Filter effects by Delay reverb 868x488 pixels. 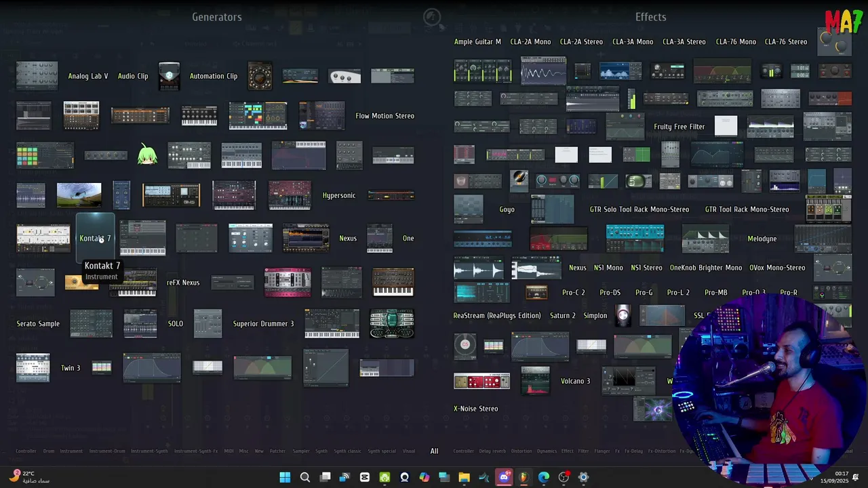[x=494, y=451]
